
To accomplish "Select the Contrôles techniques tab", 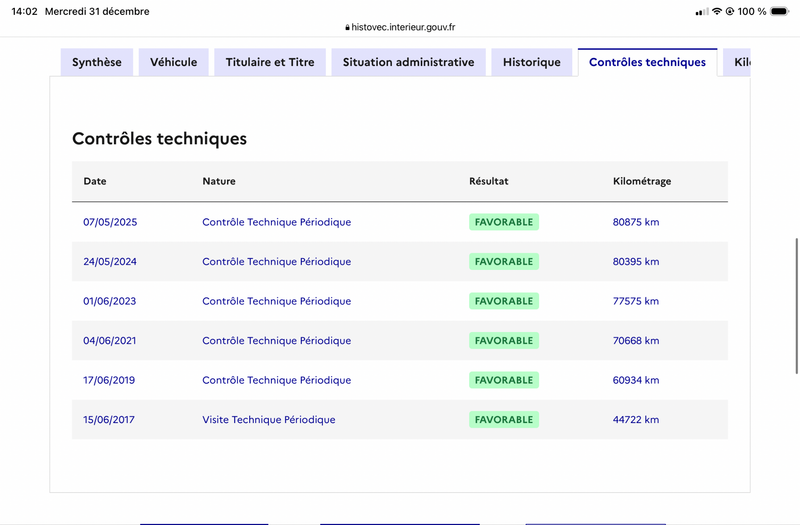I will pos(647,62).
